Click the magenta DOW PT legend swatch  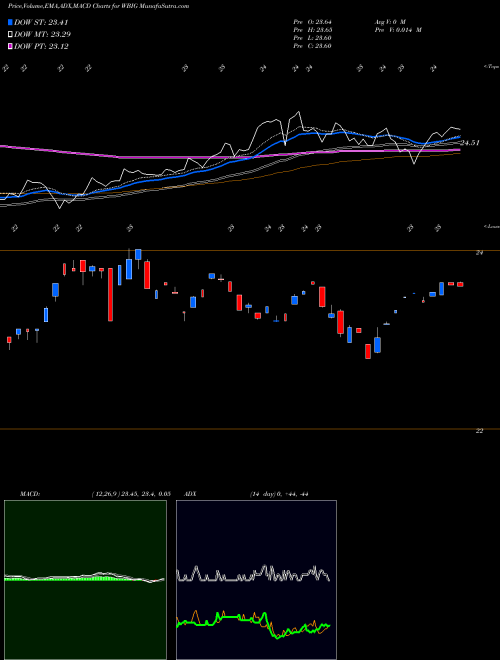[10, 46]
